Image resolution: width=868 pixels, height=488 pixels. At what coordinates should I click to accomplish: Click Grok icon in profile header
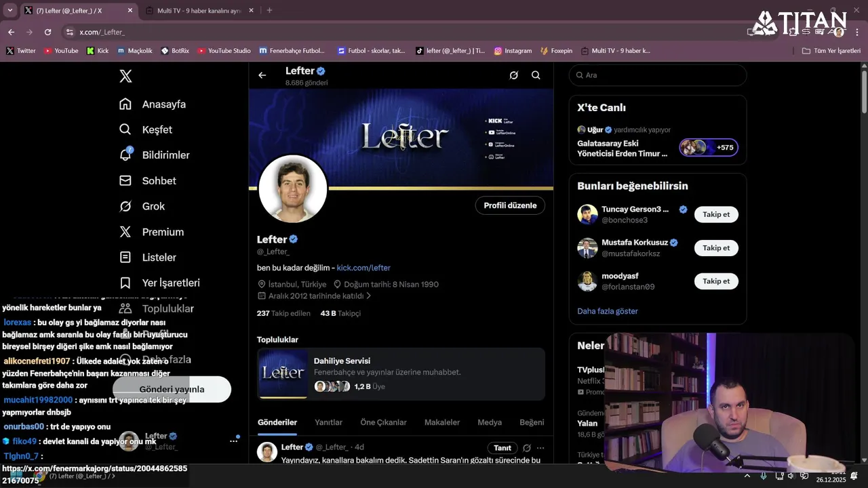click(x=514, y=75)
